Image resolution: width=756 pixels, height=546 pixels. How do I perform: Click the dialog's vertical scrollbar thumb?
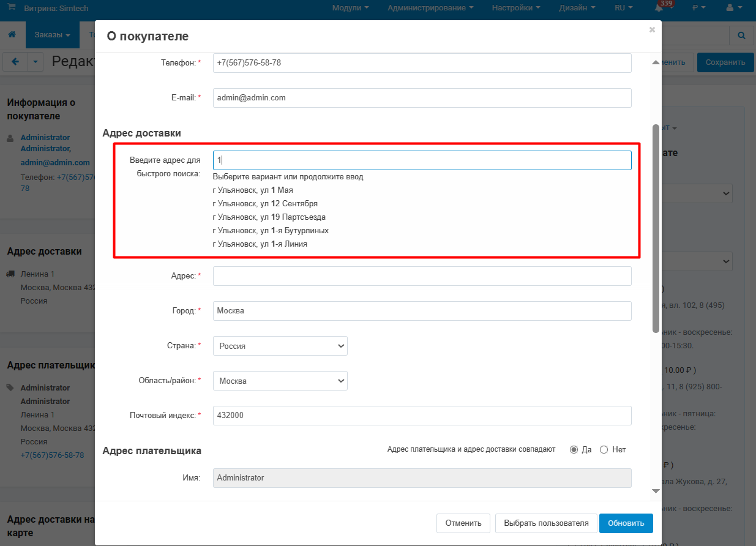[x=656, y=228]
